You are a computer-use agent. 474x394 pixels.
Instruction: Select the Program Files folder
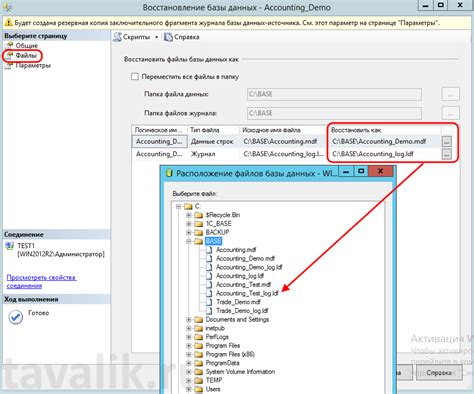click(223, 345)
